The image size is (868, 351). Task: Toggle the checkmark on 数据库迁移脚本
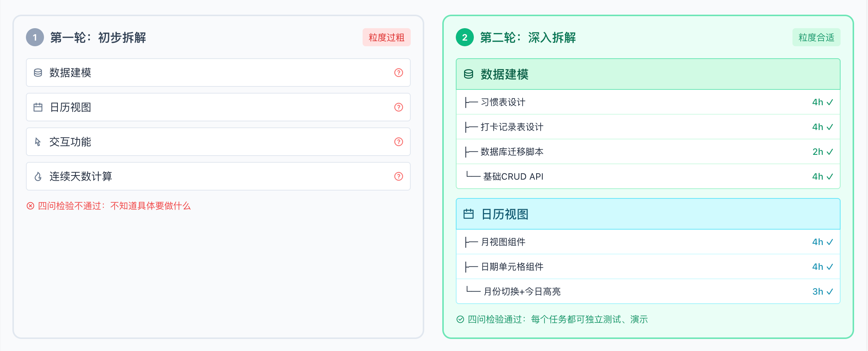(830, 151)
